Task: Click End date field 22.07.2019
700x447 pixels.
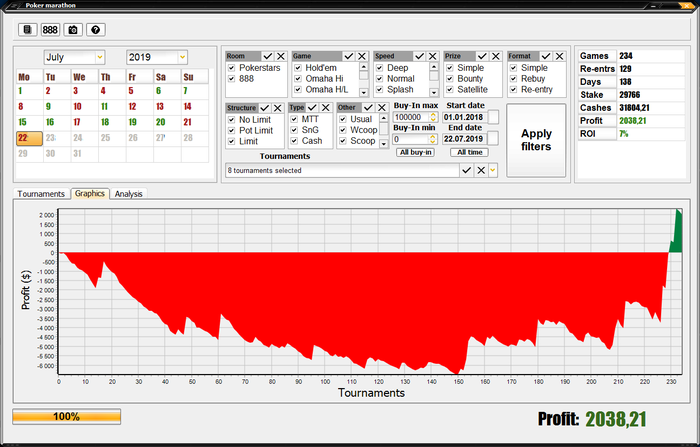Action: point(464,139)
